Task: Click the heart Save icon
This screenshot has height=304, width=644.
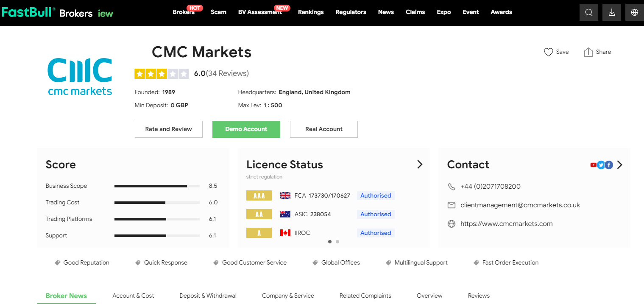Action: [x=548, y=52]
